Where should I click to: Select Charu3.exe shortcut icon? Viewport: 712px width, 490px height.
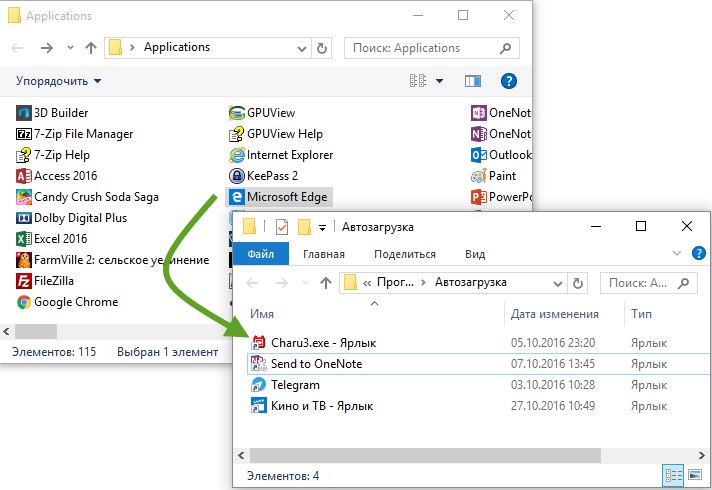coord(258,342)
